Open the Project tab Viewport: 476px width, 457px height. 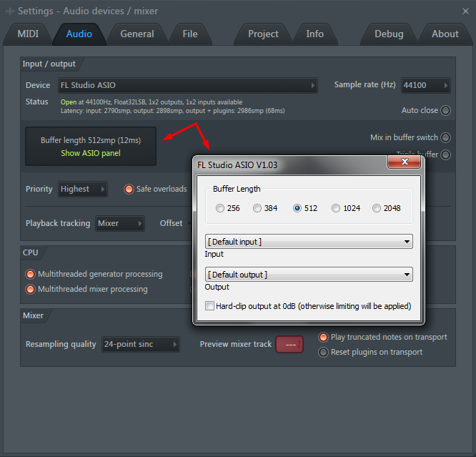coord(263,34)
